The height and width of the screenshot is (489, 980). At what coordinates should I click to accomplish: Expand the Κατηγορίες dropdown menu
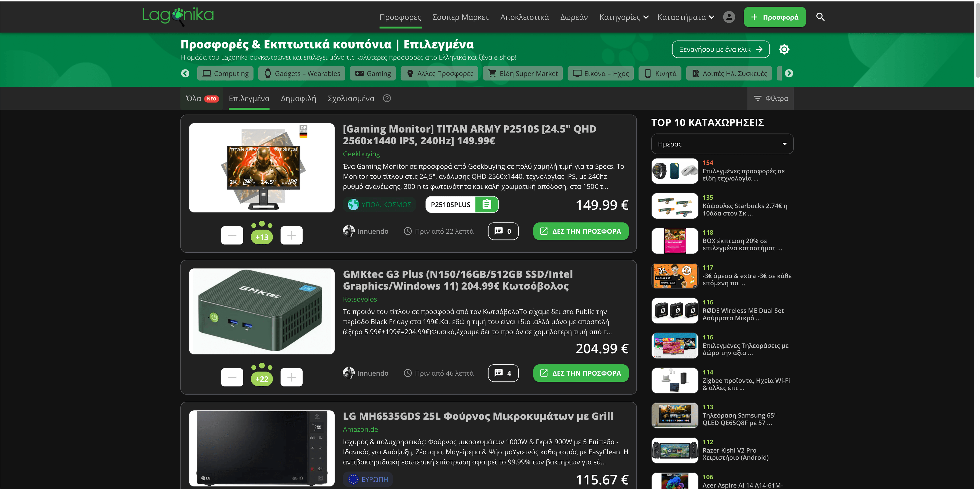tap(623, 17)
